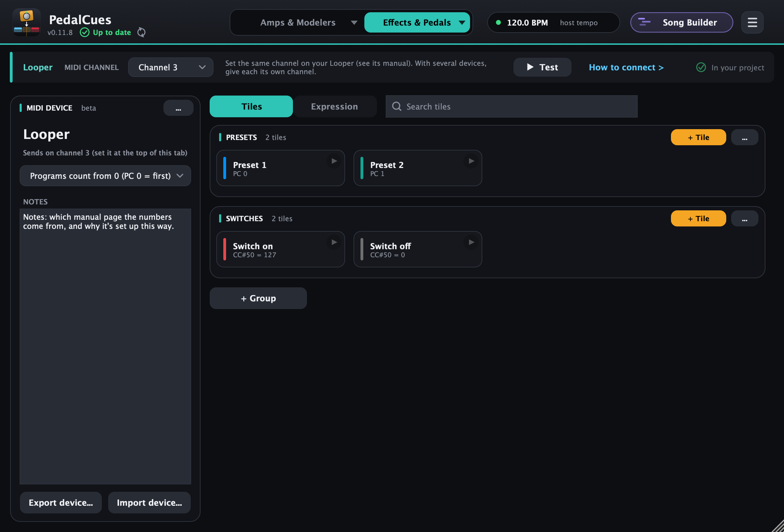
Task: Open PRESETS group options ellipsis
Action: pyautogui.click(x=744, y=137)
